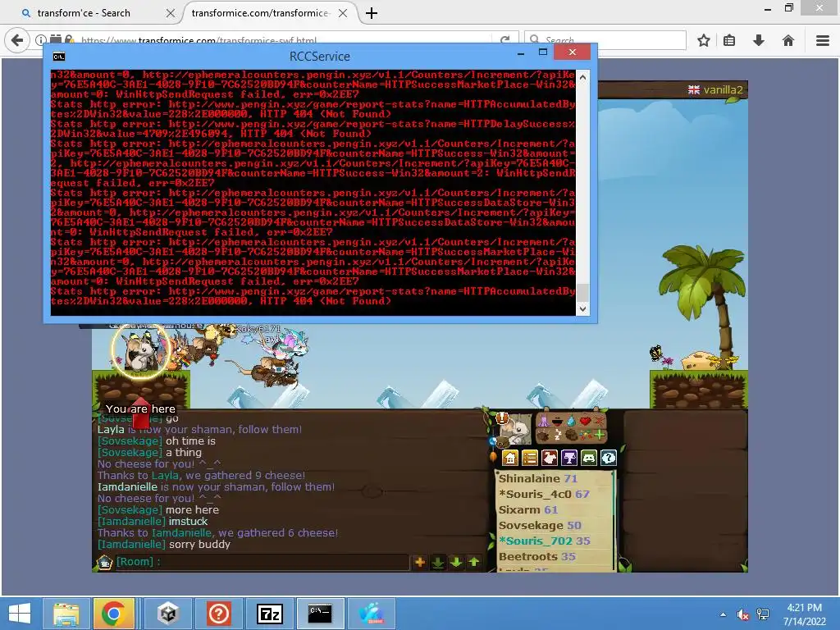Viewport: 840px width, 630px height.
Task: Switch to the transformice.com tab
Action: point(260,13)
